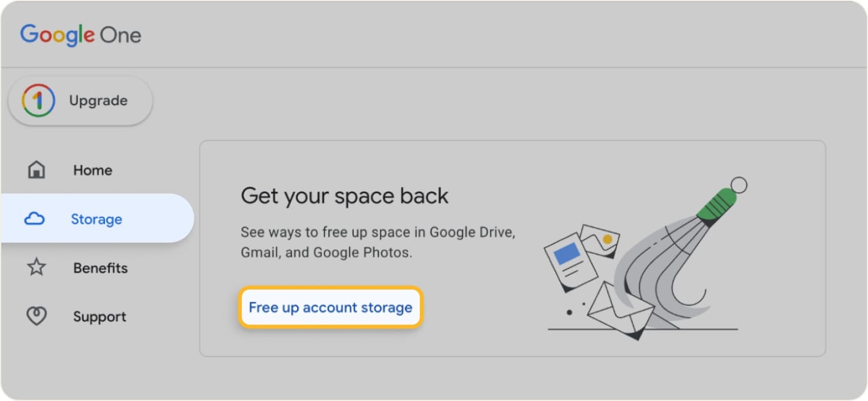Select the star icon next to Benefits
This screenshot has width=868, height=401.
(x=35, y=268)
